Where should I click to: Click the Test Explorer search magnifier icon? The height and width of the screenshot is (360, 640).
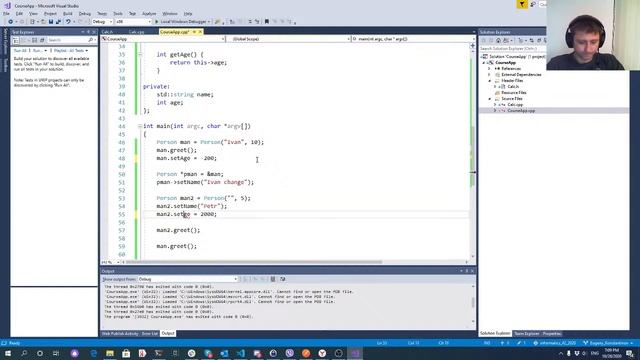pos(90,40)
